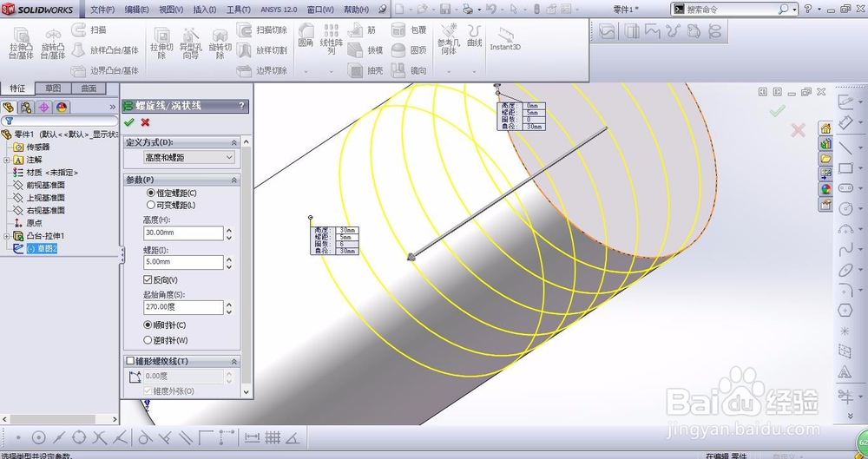Open the View (视图) menu
868x459 pixels.
(x=171, y=10)
